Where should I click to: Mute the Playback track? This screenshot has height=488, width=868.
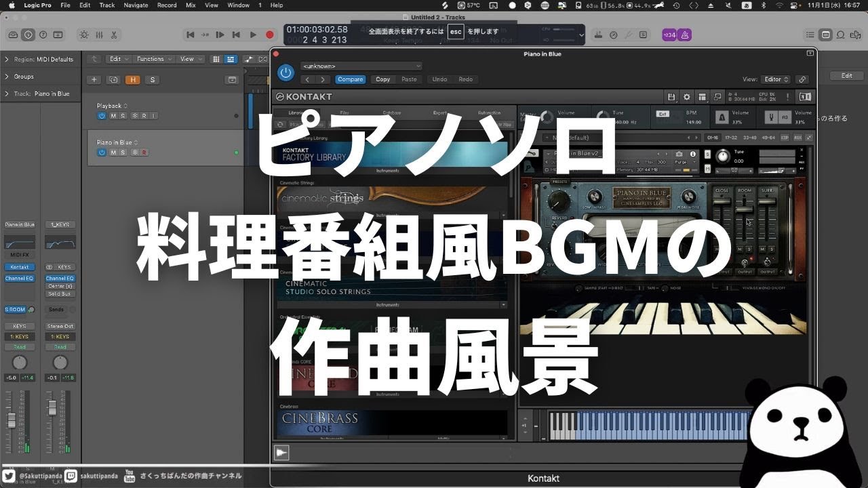coord(113,116)
